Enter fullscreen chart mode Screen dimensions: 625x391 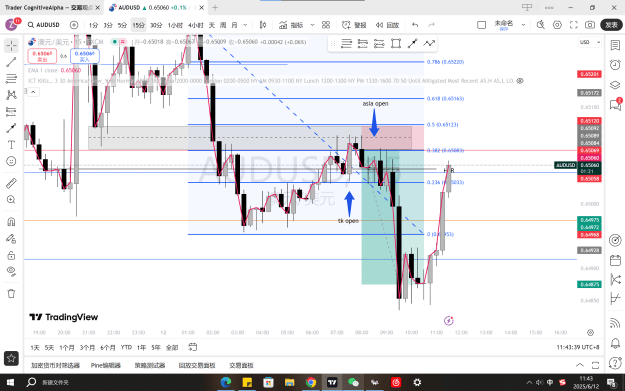574,25
